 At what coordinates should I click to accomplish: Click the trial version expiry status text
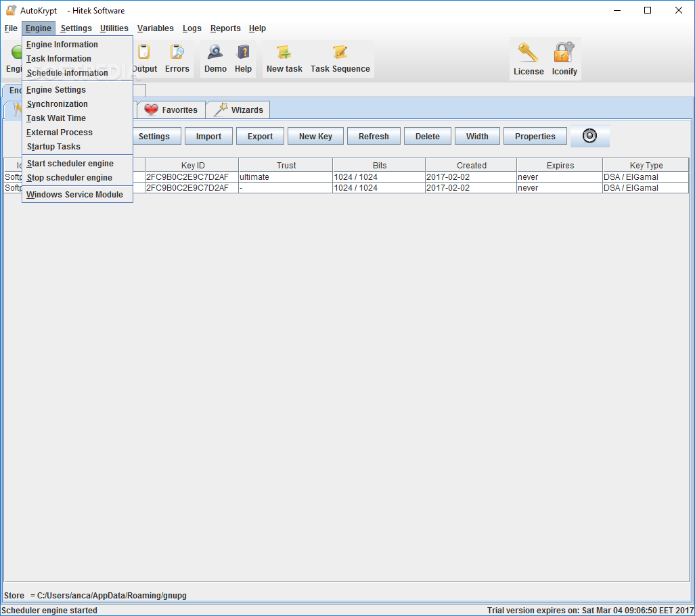(590, 610)
